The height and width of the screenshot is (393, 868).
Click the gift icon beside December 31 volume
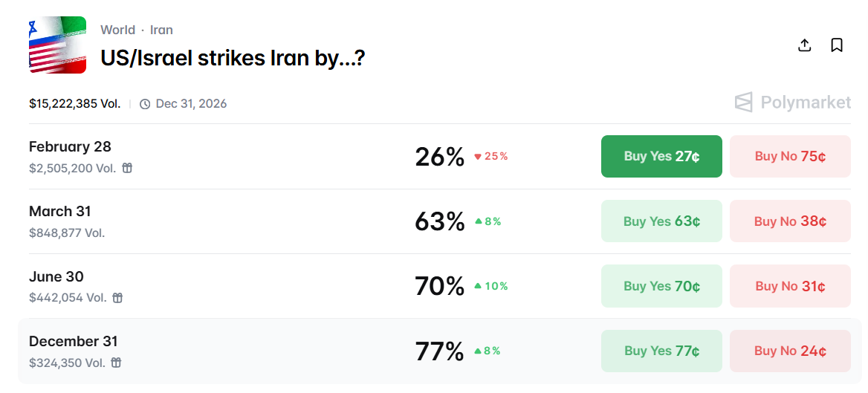click(117, 363)
